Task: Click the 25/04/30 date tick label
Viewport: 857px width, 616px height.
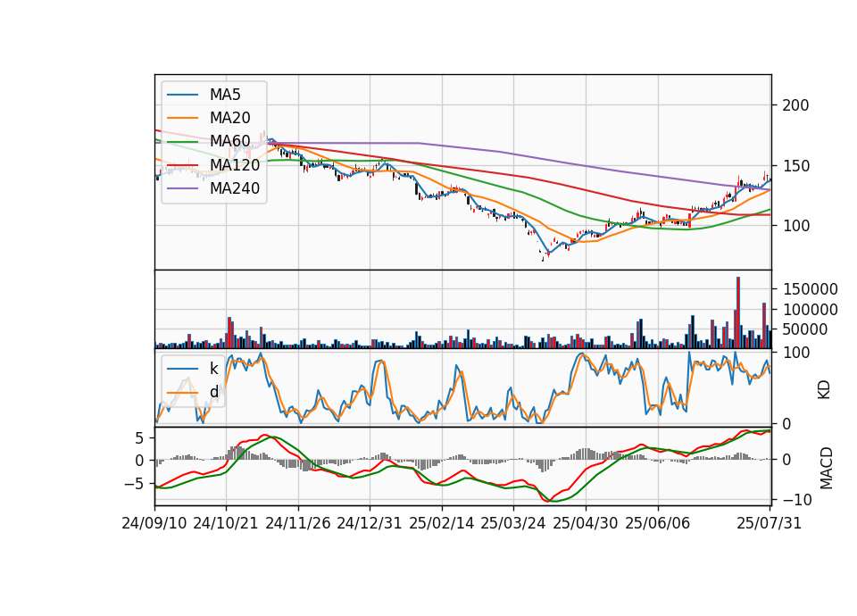Action: coord(586,523)
